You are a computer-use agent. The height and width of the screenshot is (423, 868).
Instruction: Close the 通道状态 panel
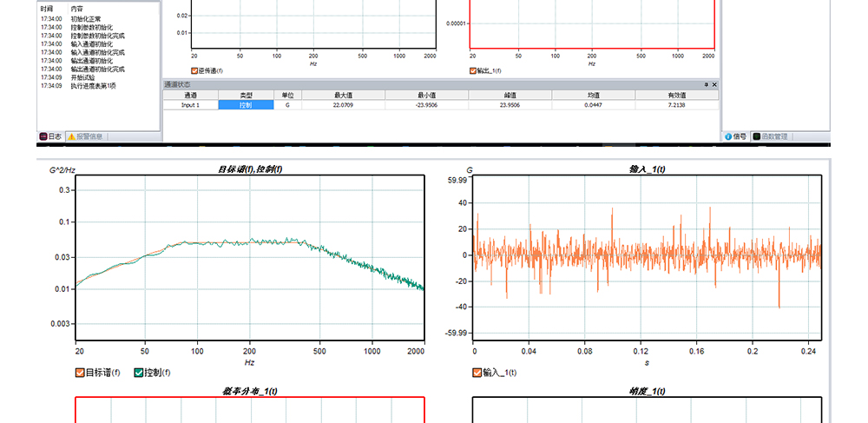[x=713, y=84]
